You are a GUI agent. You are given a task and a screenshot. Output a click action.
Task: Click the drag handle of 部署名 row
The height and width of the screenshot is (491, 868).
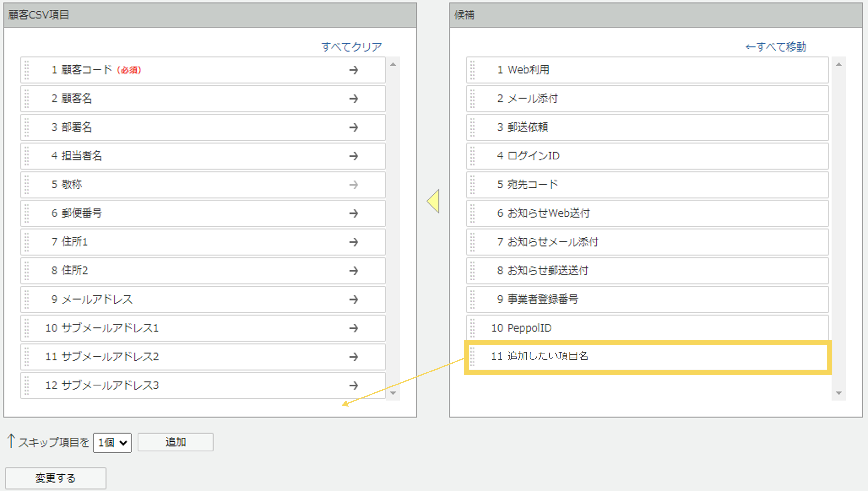[27, 127]
